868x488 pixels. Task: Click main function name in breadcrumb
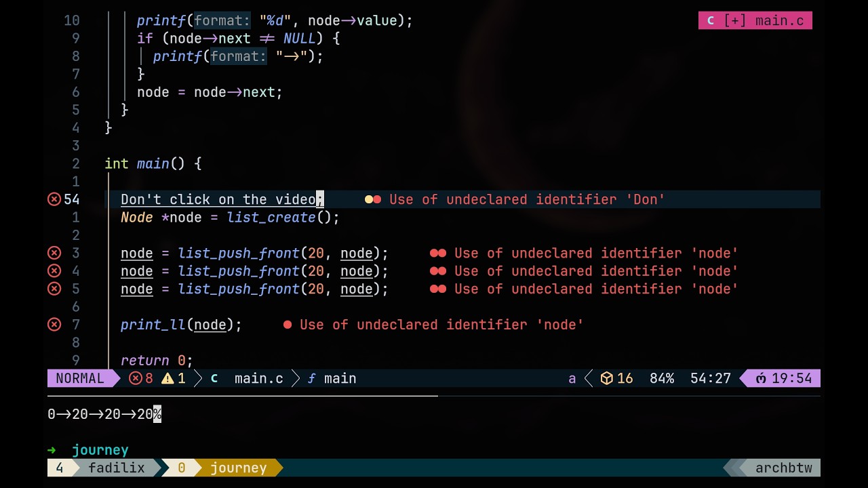[x=340, y=378]
